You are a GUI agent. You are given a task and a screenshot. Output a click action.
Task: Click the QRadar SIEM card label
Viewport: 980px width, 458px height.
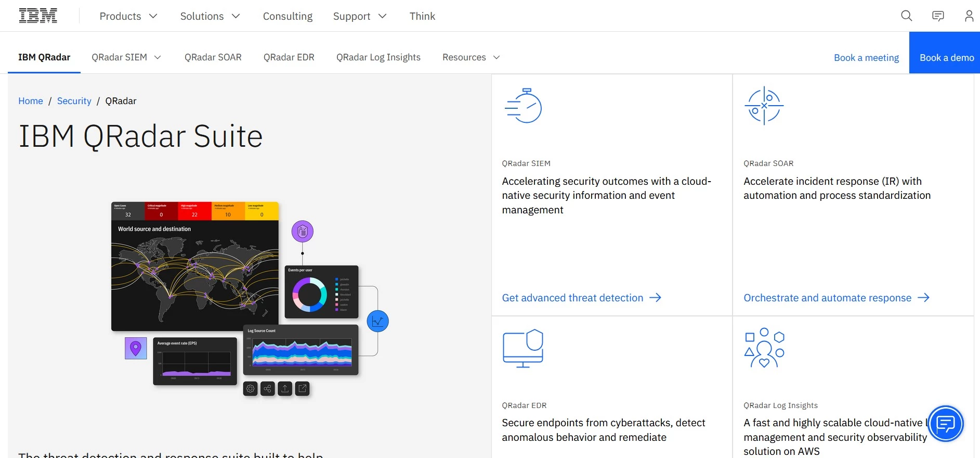click(x=526, y=163)
